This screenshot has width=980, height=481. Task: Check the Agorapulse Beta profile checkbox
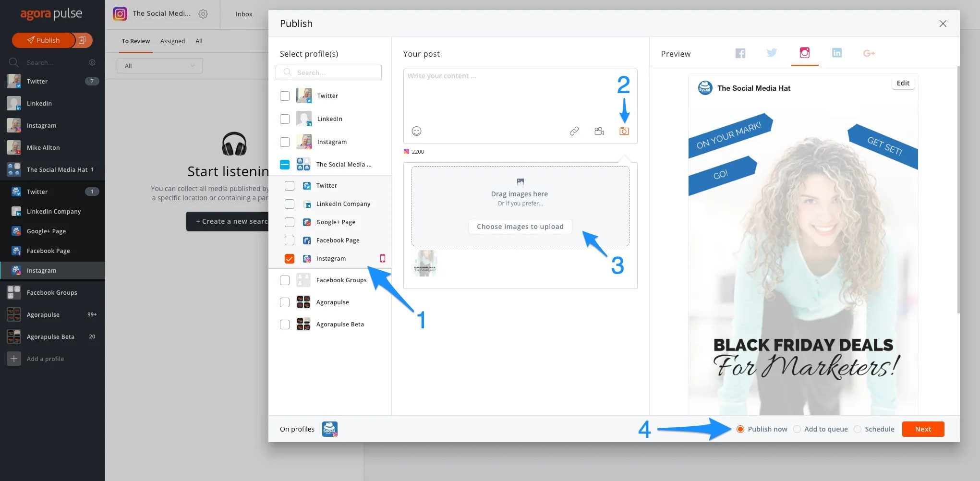pyautogui.click(x=285, y=325)
